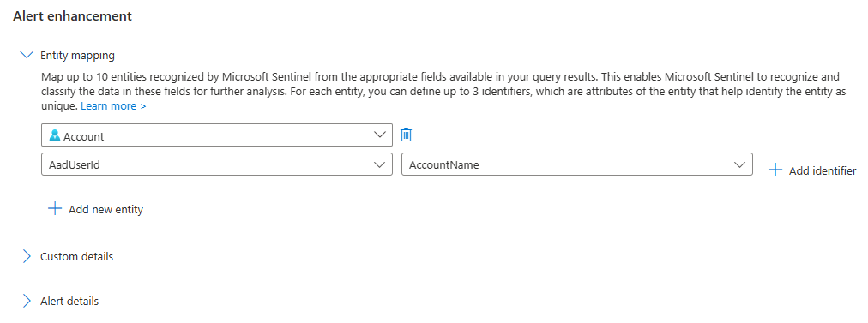The image size is (868, 323).
Task: Collapse Entity mapping using its down chevron
Action: click(x=26, y=55)
